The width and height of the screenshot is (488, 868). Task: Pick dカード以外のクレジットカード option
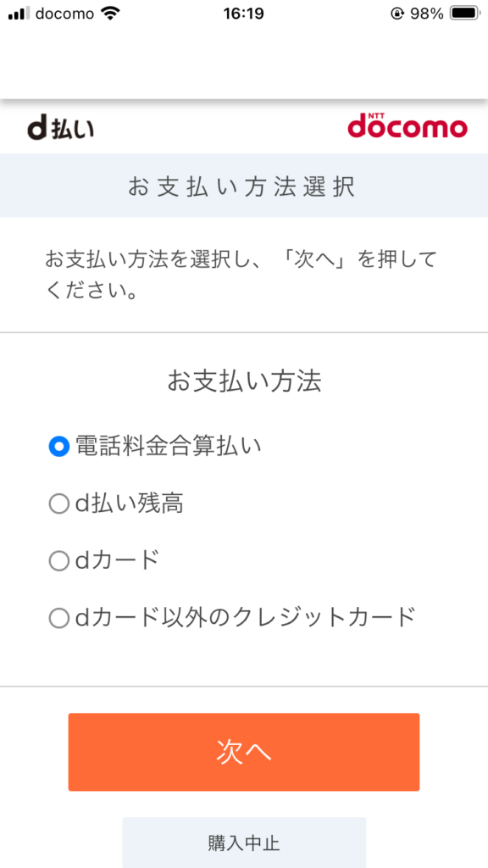pos(58,618)
